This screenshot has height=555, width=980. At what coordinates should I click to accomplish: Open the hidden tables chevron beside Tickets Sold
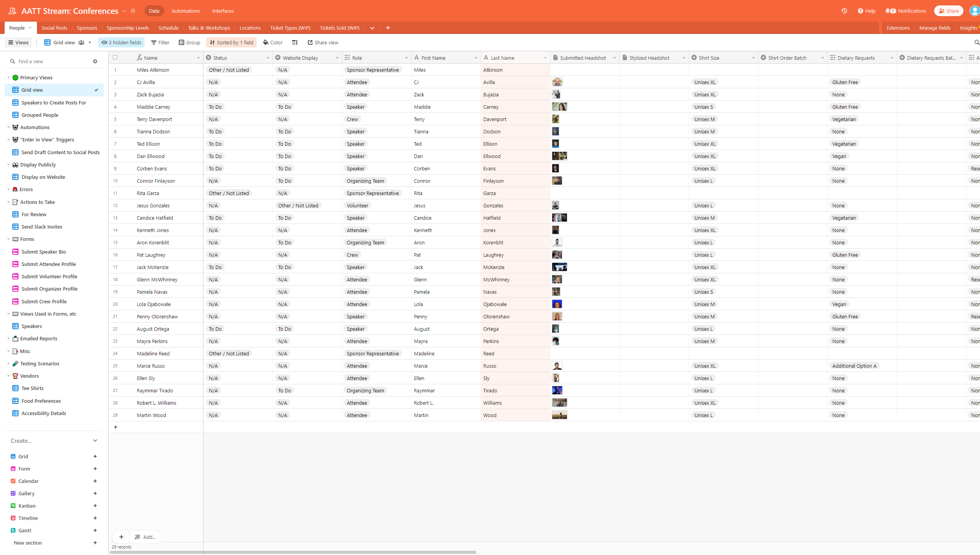coord(372,28)
